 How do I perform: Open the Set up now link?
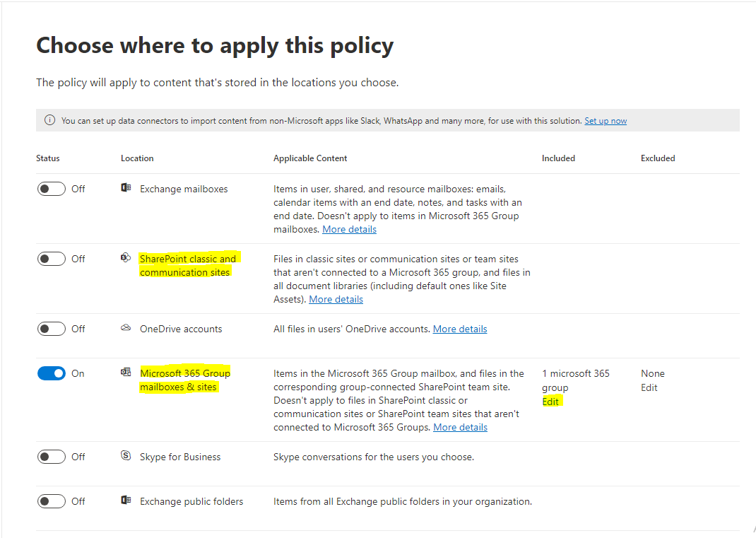pyautogui.click(x=606, y=121)
